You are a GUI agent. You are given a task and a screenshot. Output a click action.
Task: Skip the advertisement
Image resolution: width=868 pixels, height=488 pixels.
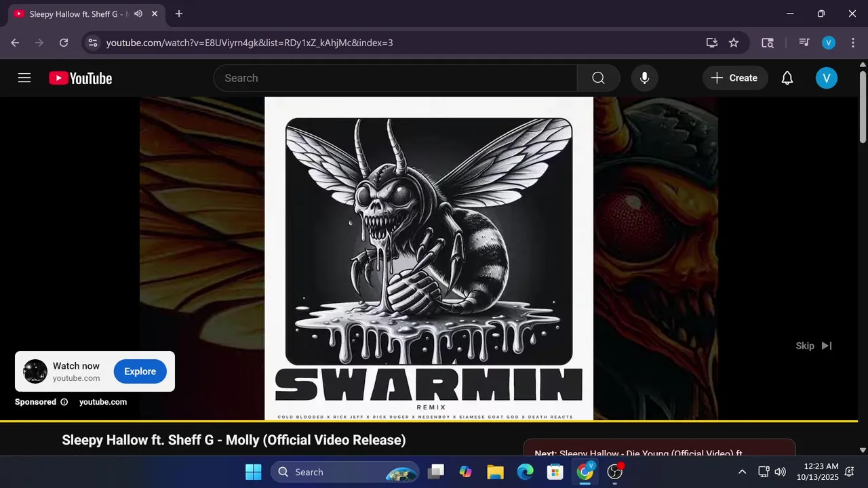[813, 346]
